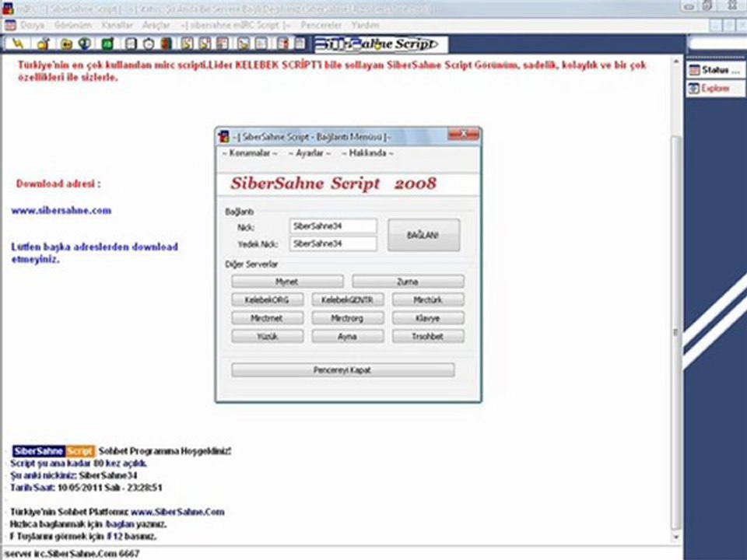Click the green square toolbar icon
747x560 pixels.
coord(107,44)
